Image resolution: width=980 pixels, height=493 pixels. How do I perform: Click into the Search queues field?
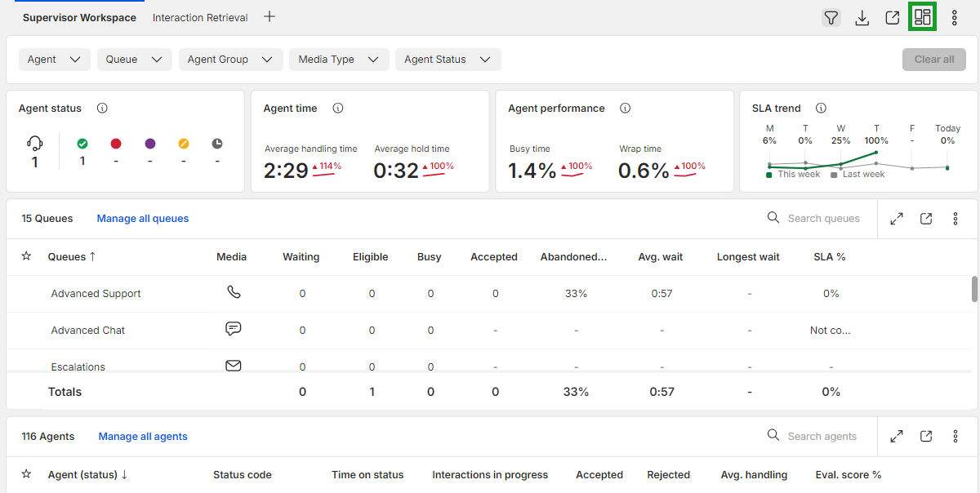point(817,219)
